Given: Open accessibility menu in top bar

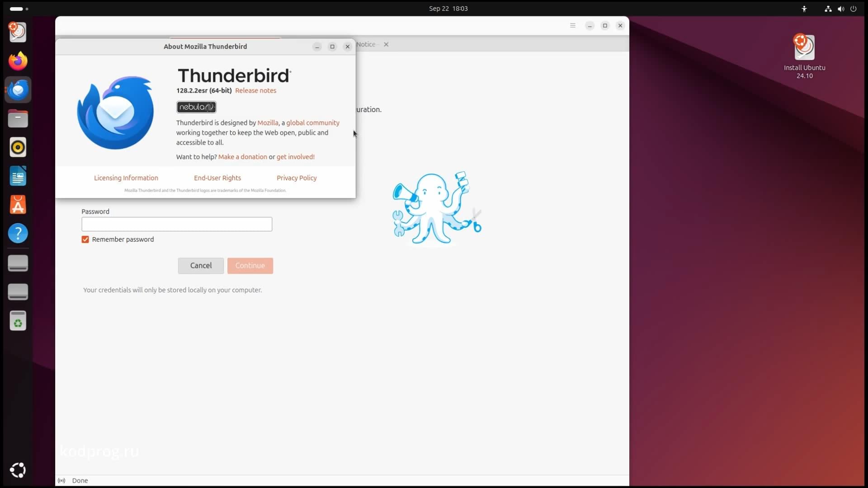Looking at the screenshot, I should pos(804,9).
